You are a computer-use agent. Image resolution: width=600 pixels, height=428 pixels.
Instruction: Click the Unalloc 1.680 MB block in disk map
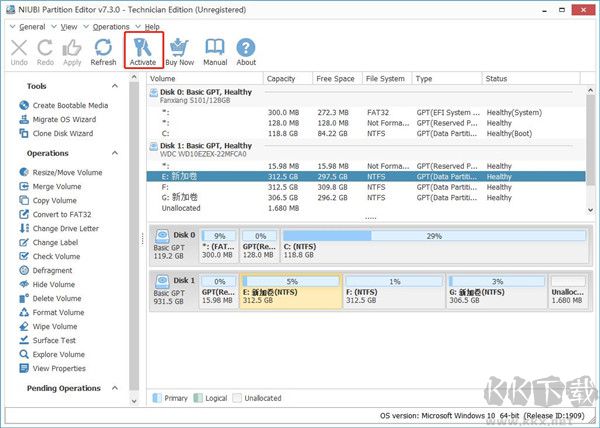568,291
